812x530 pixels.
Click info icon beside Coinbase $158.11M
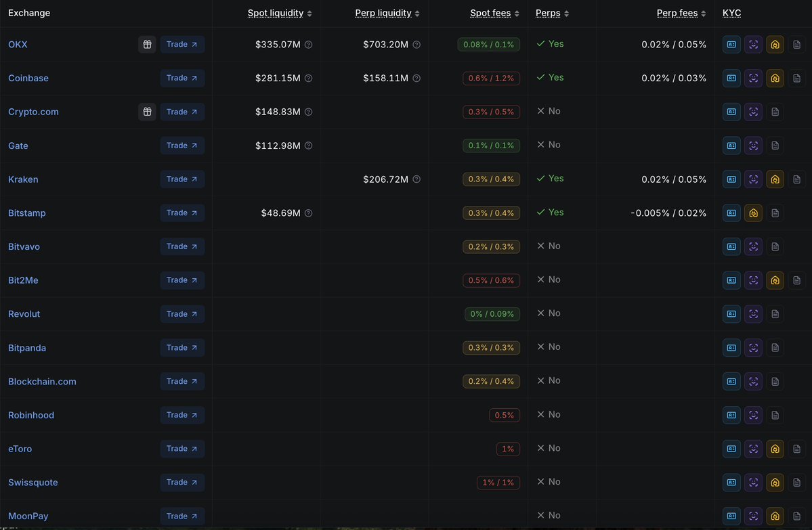(x=416, y=78)
